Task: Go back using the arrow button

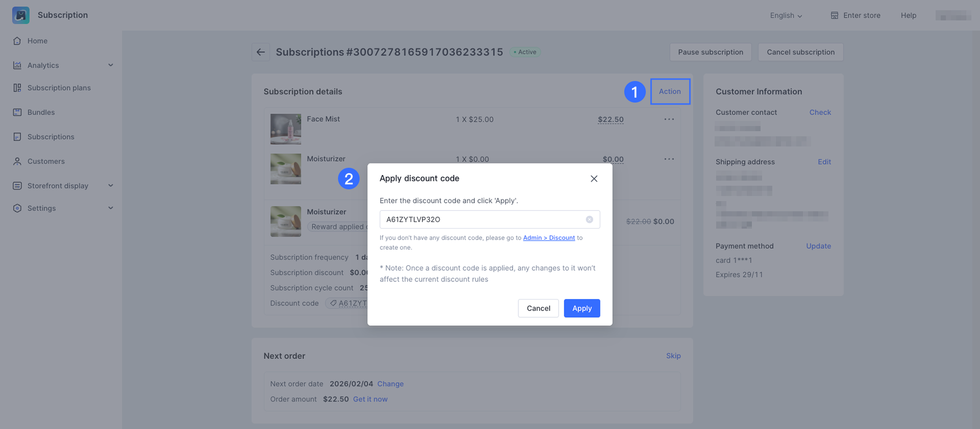Action: (260, 52)
